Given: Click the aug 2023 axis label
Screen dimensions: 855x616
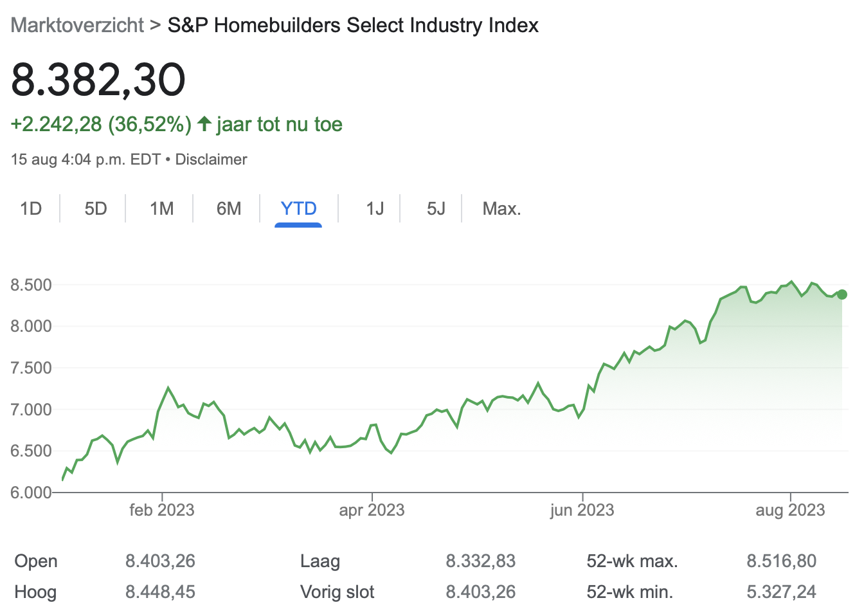Looking at the screenshot, I should (790, 510).
